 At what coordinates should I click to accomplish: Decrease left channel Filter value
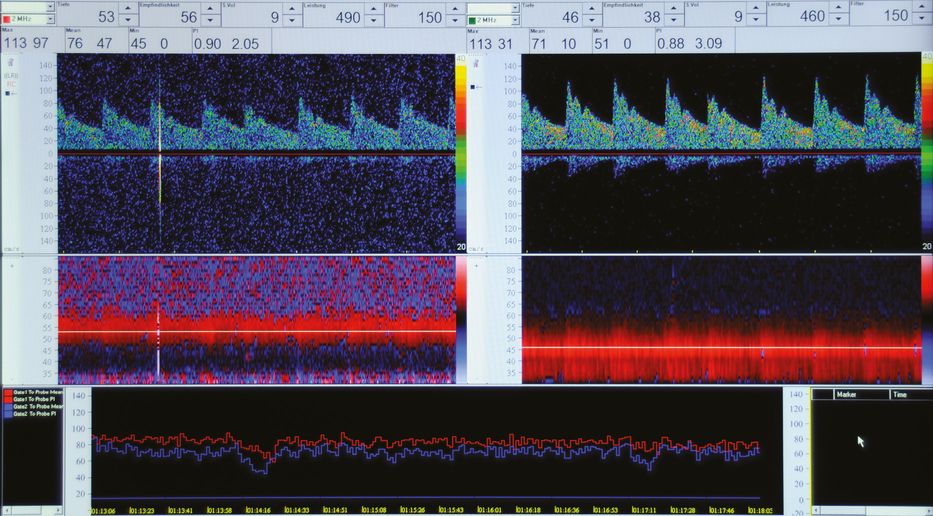pyautogui.click(x=455, y=21)
